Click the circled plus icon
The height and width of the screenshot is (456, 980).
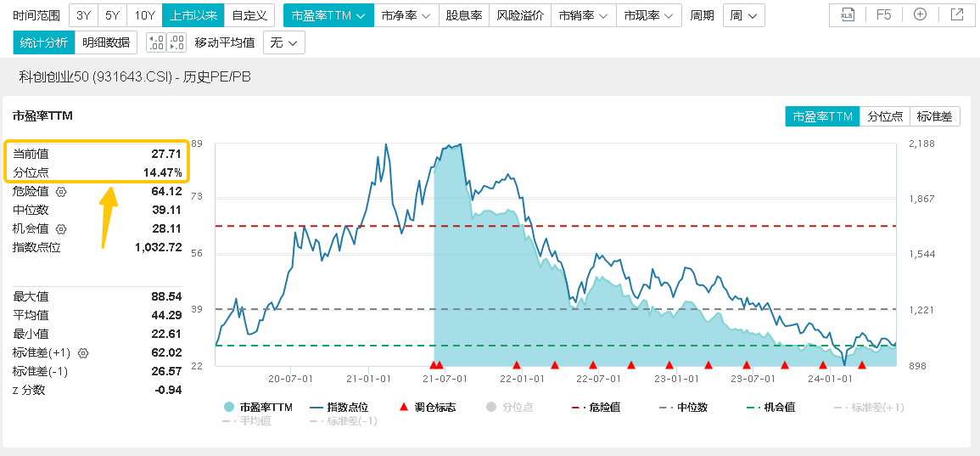(920, 14)
